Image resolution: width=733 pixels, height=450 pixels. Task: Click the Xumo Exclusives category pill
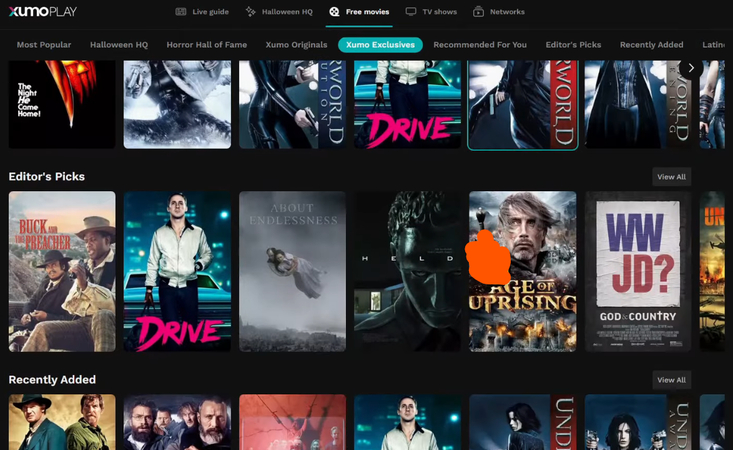click(380, 45)
